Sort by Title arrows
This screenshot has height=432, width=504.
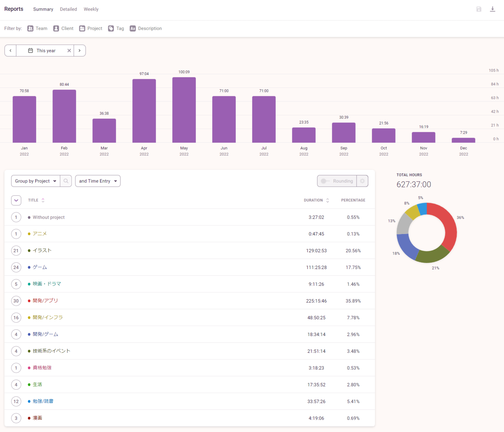43,200
